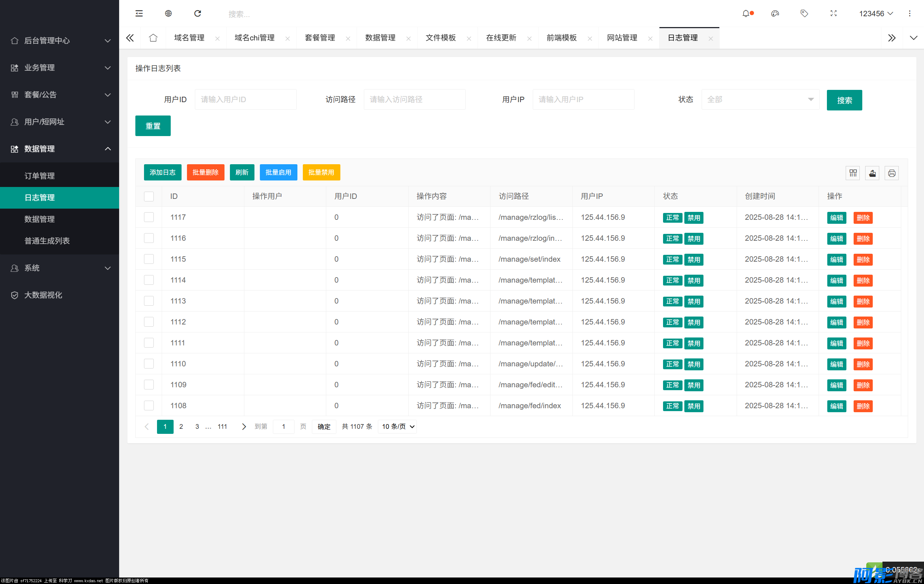
Task: Click the refresh page icon
Action: 198,13
